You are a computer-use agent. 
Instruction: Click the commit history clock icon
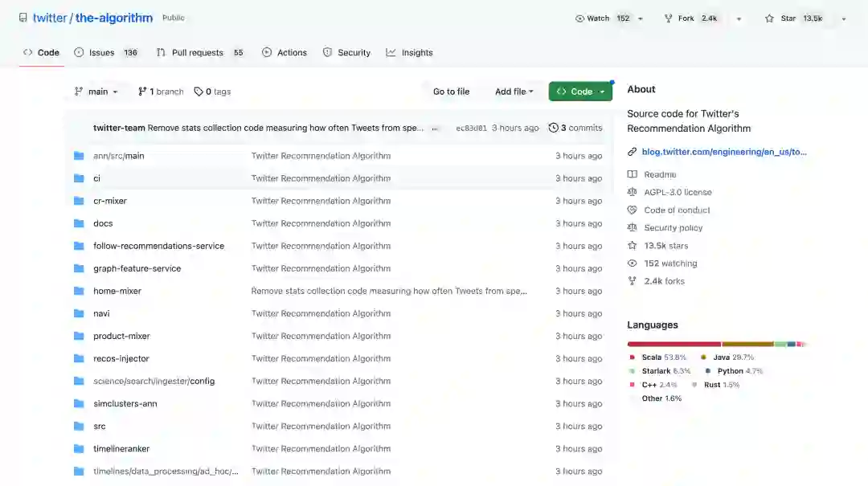[553, 128]
